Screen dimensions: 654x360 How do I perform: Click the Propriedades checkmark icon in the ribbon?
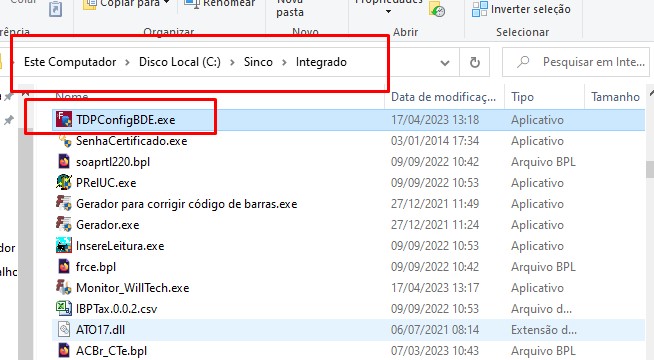click(x=437, y=9)
